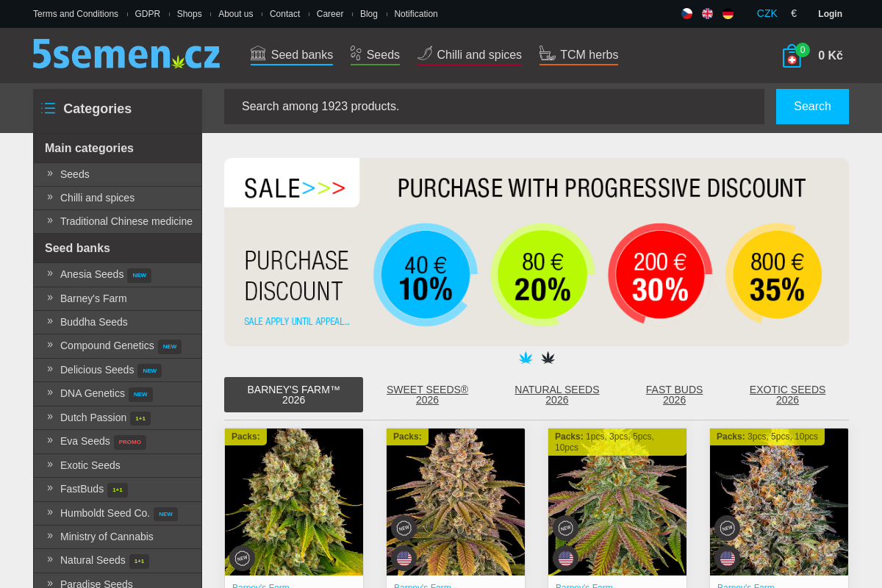
Task: Switch to Fast Buds 2026 tab
Action: coord(674,395)
